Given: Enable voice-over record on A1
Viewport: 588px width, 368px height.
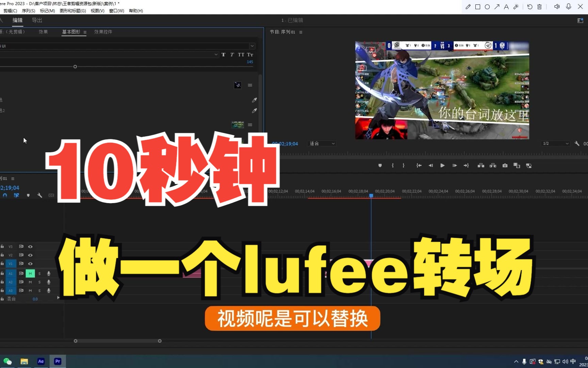Looking at the screenshot, I should tap(49, 273).
